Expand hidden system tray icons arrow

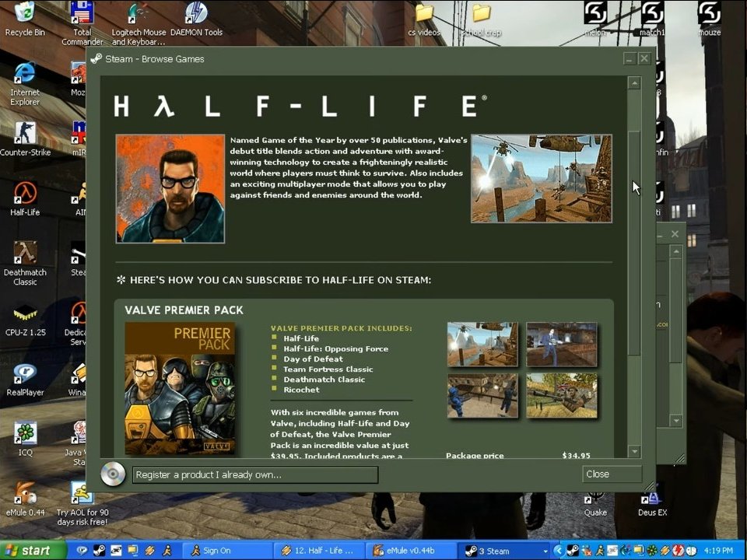point(559,551)
